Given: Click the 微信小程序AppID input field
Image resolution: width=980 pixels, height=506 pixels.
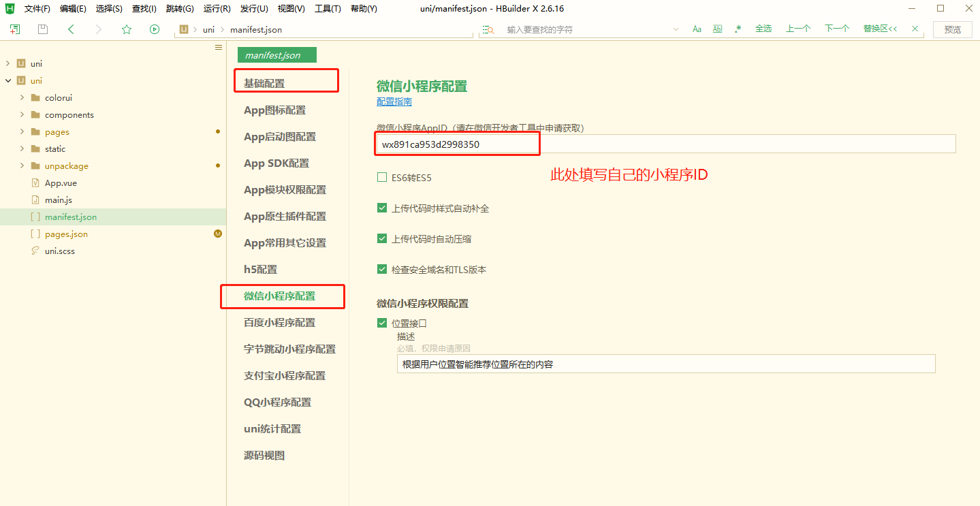Looking at the screenshot, I should [666, 144].
